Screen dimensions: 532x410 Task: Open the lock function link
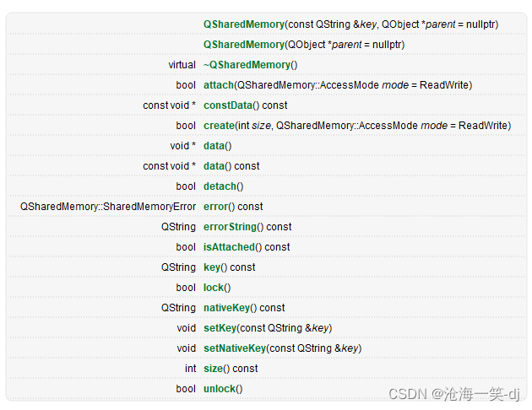(x=214, y=288)
